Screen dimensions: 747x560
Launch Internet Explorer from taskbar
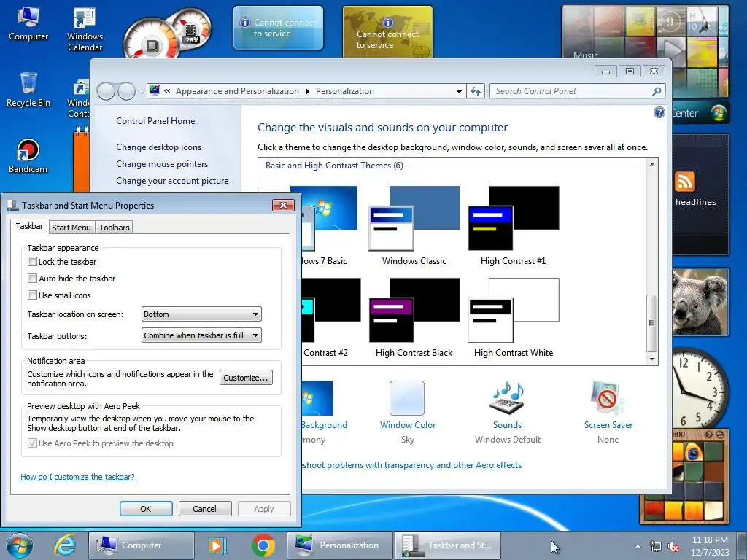click(65, 545)
